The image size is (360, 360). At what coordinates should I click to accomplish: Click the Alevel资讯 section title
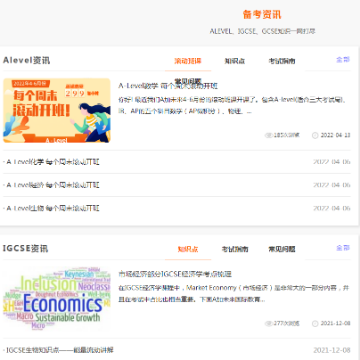click(26, 60)
